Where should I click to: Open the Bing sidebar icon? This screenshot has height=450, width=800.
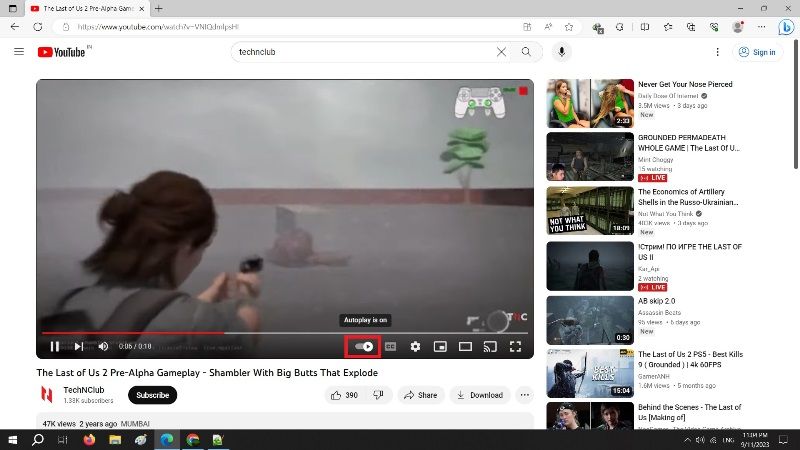tap(786, 27)
